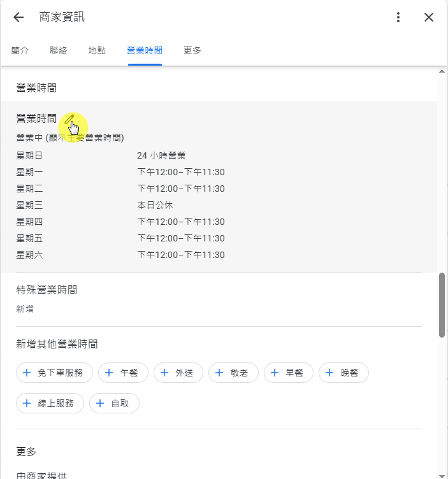Add 早餐 hours chip
Screen dimensions: 448x479
[x=289, y=373]
